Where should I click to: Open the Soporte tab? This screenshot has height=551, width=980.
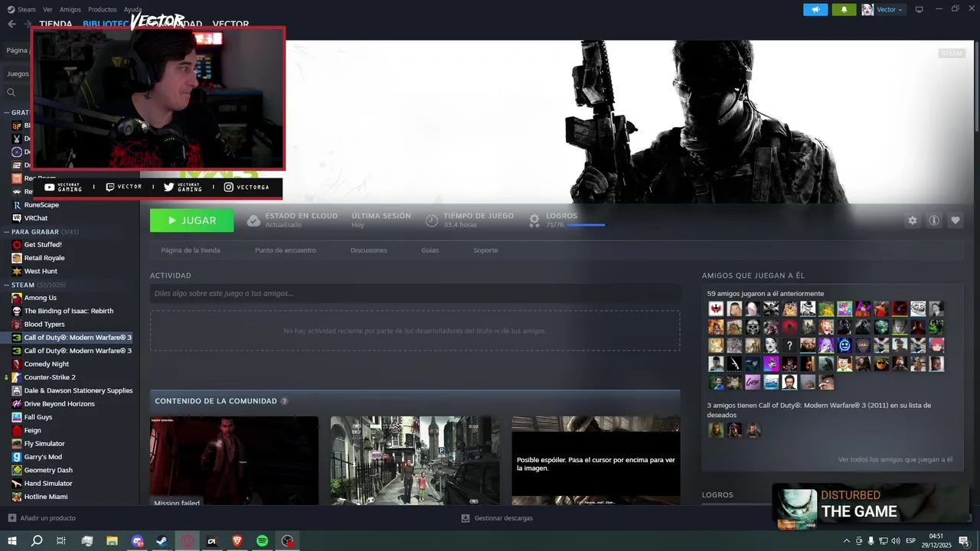[x=485, y=250]
